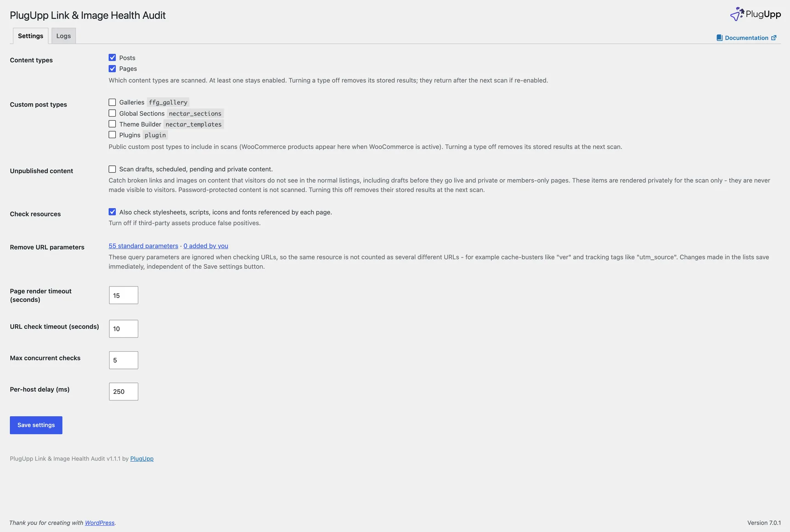
Task: Focus the URL check timeout field
Action: (x=124, y=329)
